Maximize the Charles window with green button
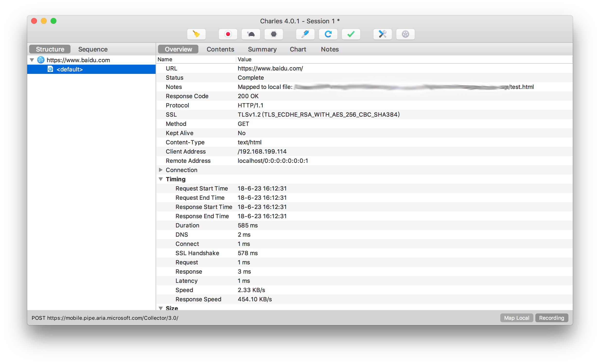The height and width of the screenshot is (364, 600). pos(53,21)
